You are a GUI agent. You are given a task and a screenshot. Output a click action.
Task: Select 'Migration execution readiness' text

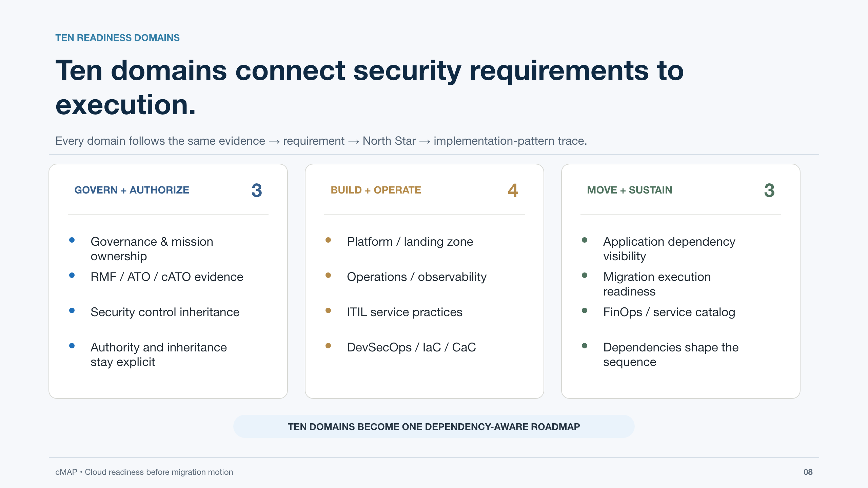657,284
